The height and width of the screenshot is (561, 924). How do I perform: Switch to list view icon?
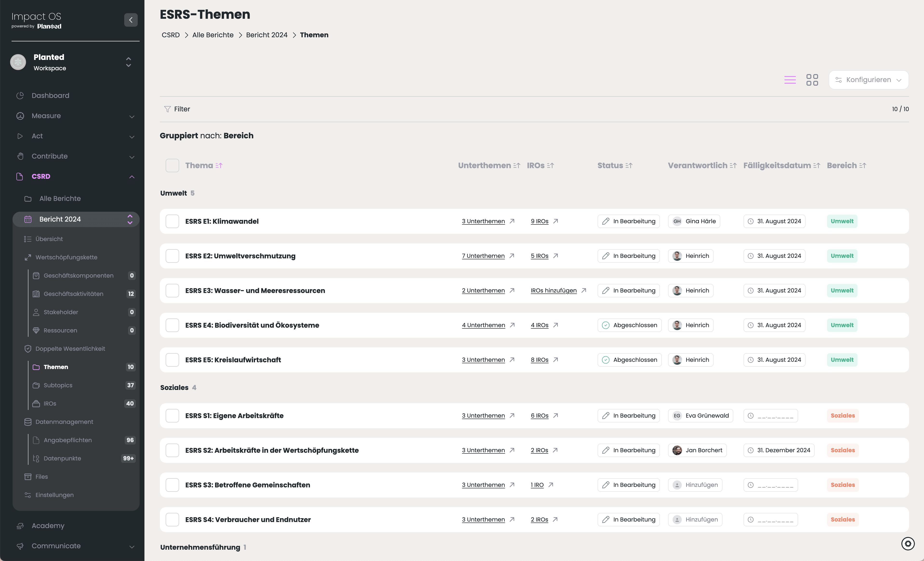click(x=790, y=80)
